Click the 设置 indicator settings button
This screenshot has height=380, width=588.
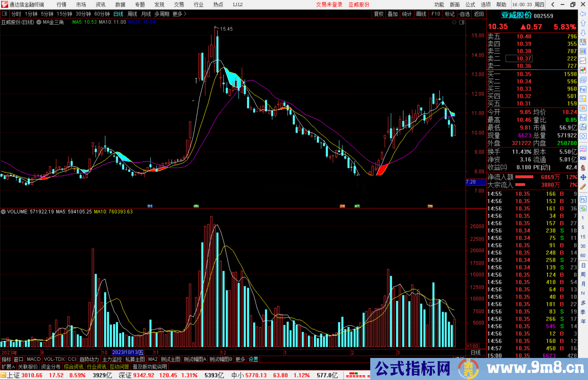(253, 359)
